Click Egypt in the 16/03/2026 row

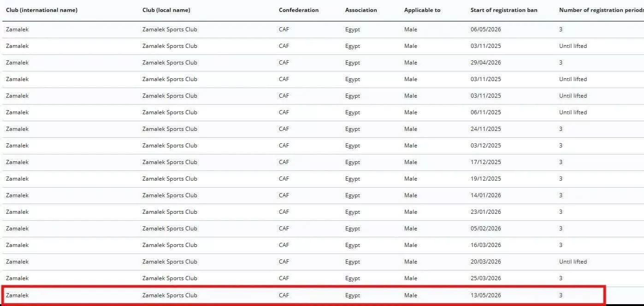[x=353, y=245]
